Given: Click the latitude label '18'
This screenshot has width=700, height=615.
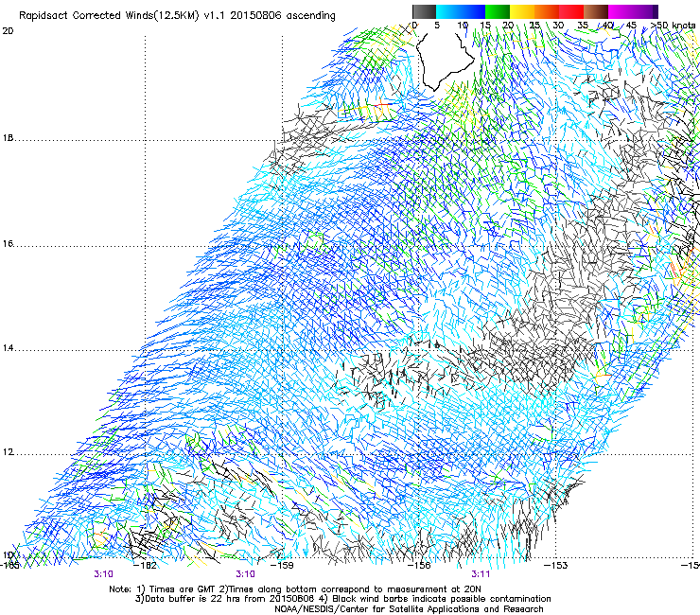Looking at the screenshot, I should [x=8, y=138].
